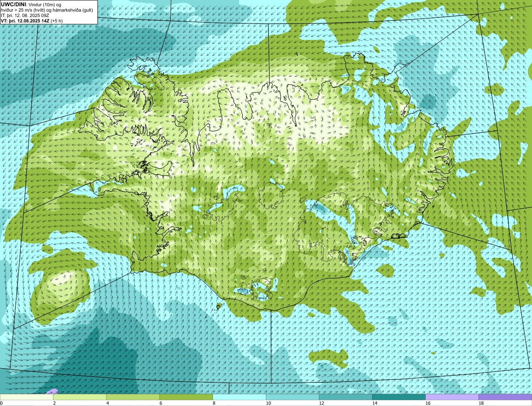Click the 'UWC/DINI: Vindur (10m) og' title line
This screenshot has height=406, width=532.
31,4
